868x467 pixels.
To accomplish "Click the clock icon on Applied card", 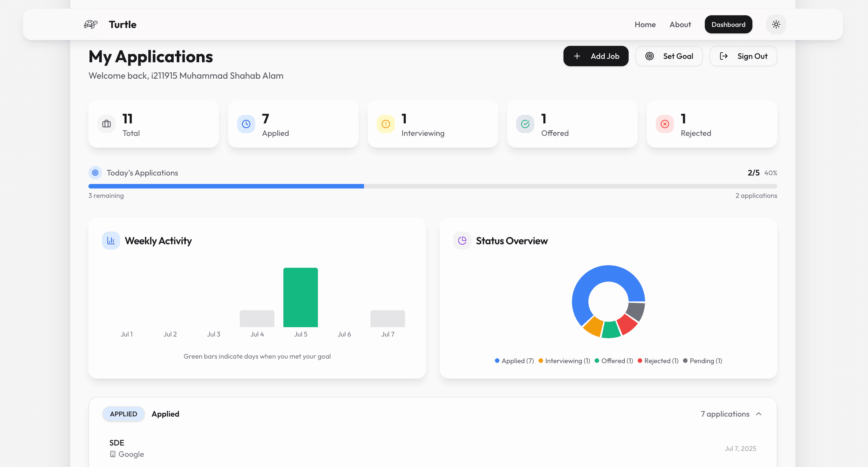I will coord(246,124).
